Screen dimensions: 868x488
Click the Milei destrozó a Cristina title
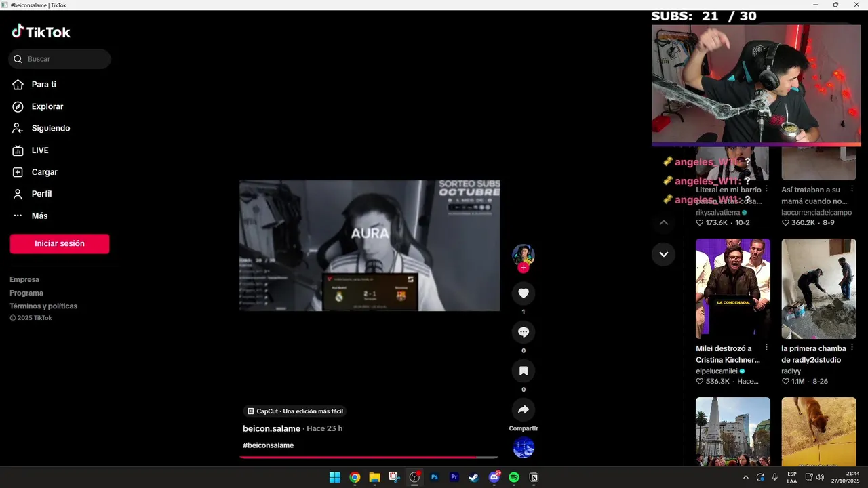(728, 354)
